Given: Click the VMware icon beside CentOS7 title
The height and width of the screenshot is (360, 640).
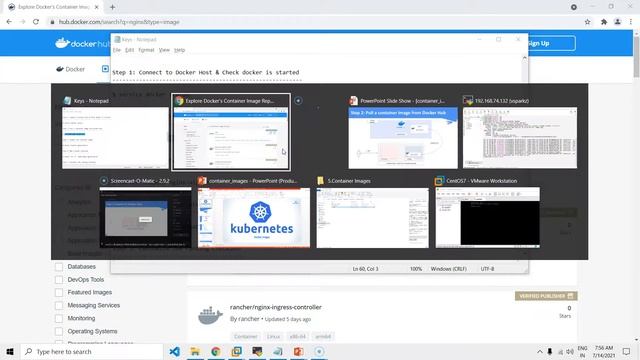Looking at the screenshot, I should click(440, 180).
